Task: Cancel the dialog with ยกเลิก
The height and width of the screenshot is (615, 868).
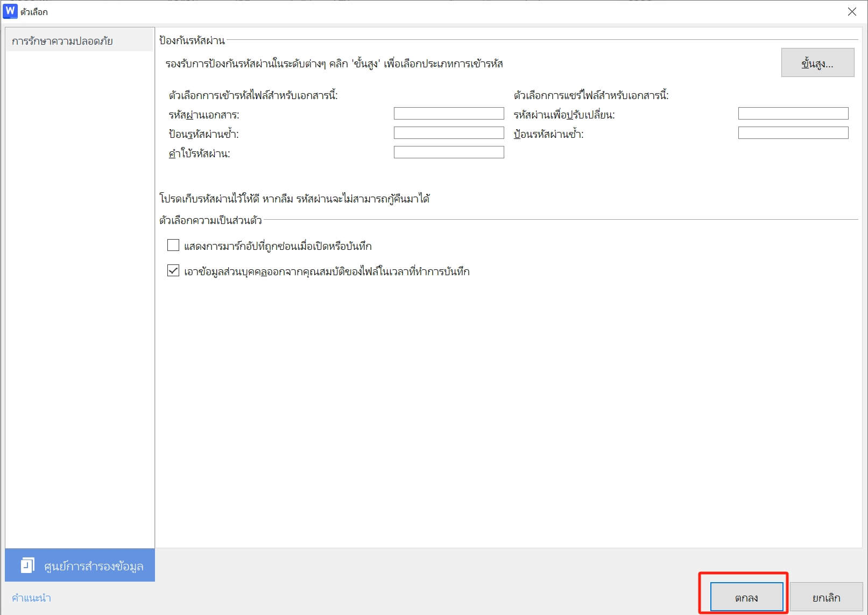Action: coord(826,597)
